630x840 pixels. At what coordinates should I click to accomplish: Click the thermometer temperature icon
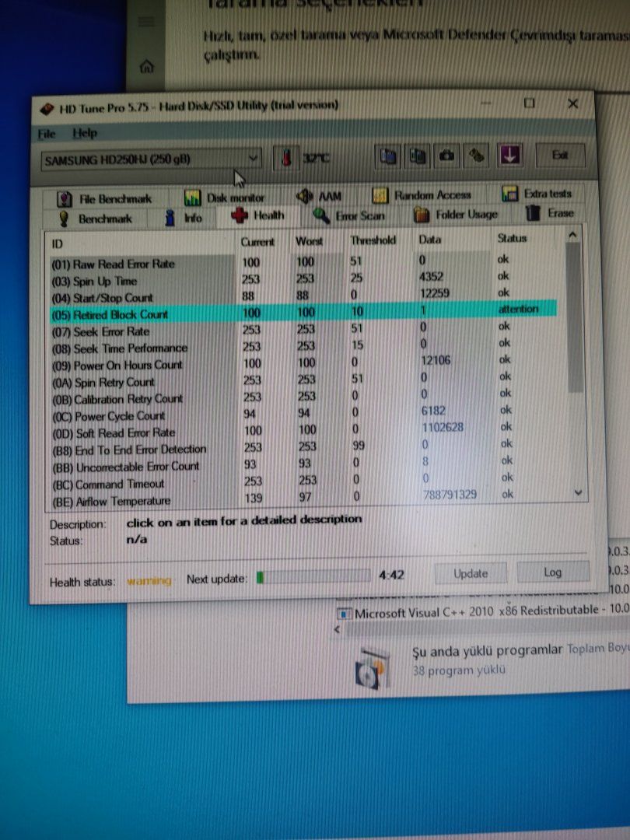pyautogui.click(x=286, y=158)
